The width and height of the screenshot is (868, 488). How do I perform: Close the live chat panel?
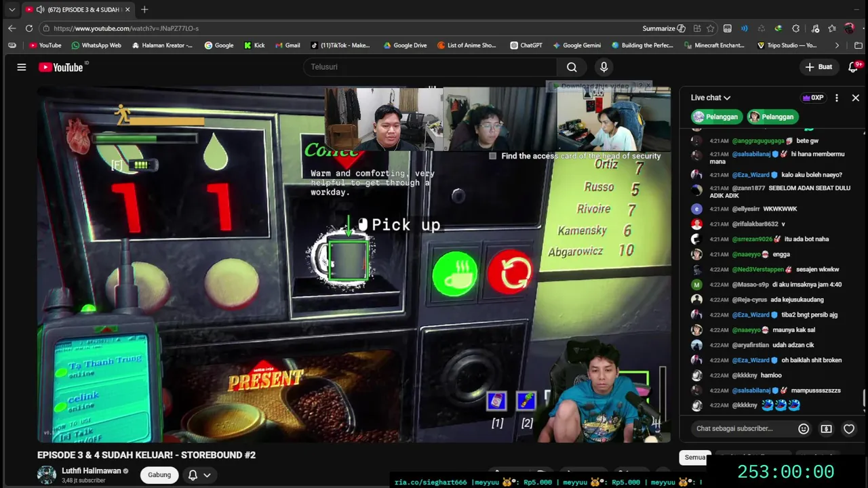855,98
